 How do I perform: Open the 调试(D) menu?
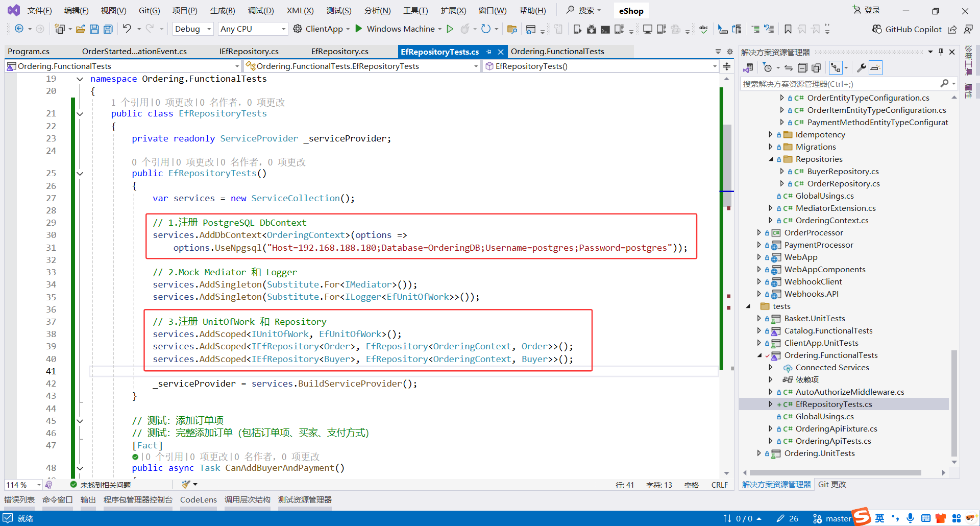click(261, 10)
